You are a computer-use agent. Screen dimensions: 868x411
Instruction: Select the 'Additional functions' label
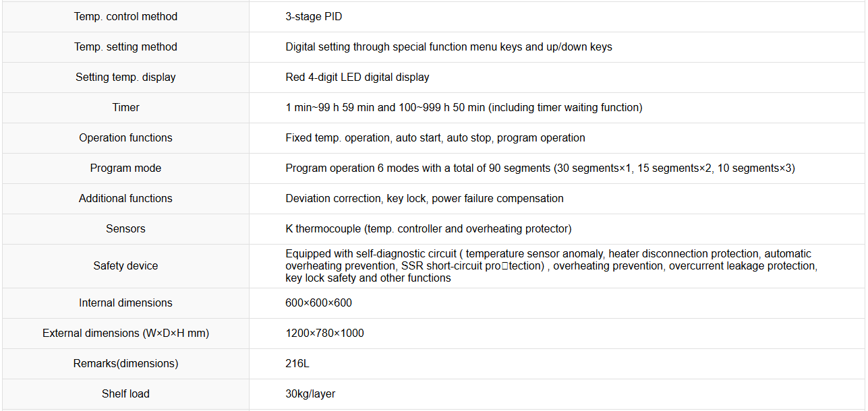pyautogui.click(x=125, y=198)
